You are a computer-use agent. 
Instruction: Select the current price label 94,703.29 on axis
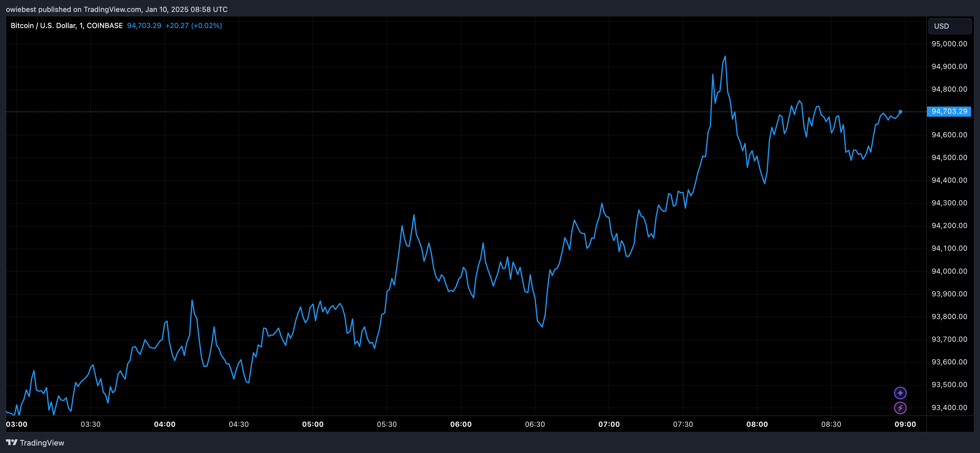coord(949,112)
